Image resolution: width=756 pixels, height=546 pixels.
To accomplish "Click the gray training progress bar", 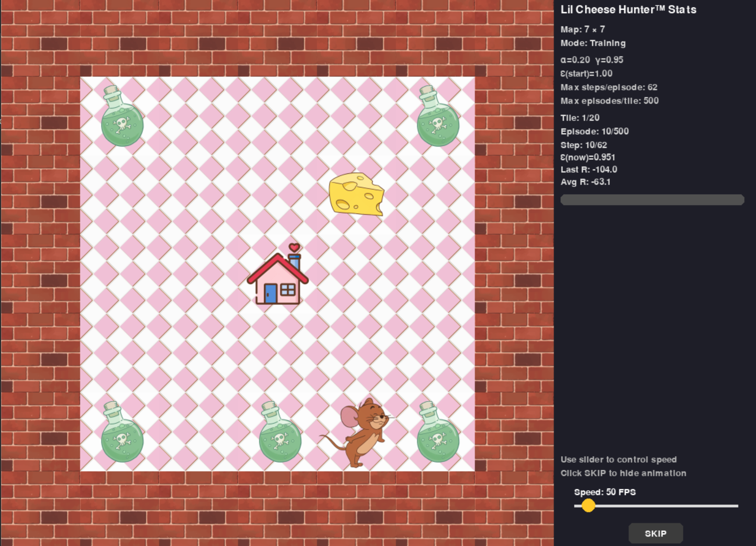I will tap(652, 200).
